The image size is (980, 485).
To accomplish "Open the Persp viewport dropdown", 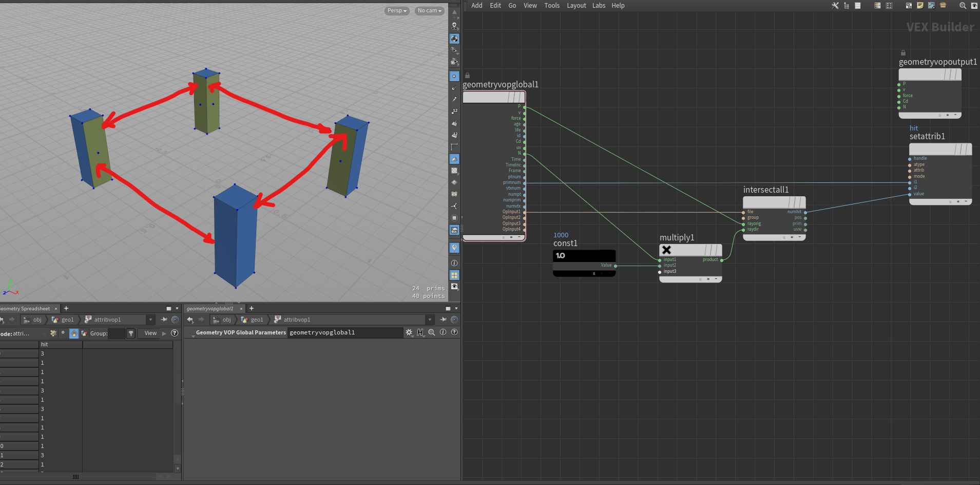I will click(396, 11).
